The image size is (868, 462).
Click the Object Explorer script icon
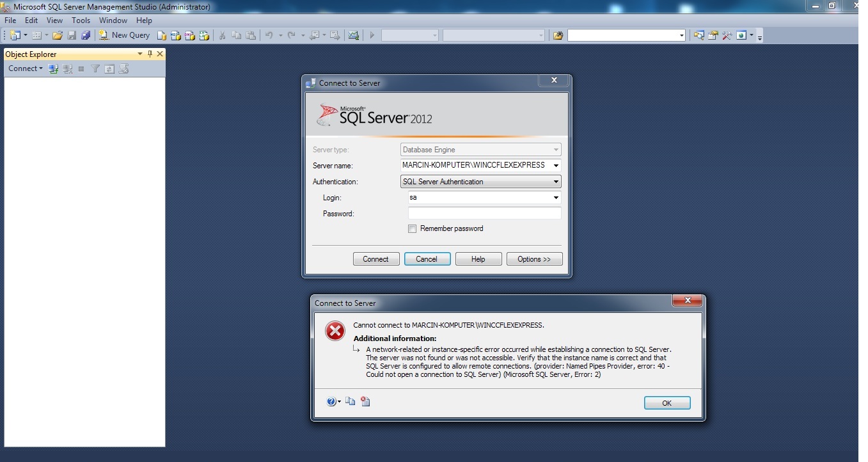[x=124, y=68]
